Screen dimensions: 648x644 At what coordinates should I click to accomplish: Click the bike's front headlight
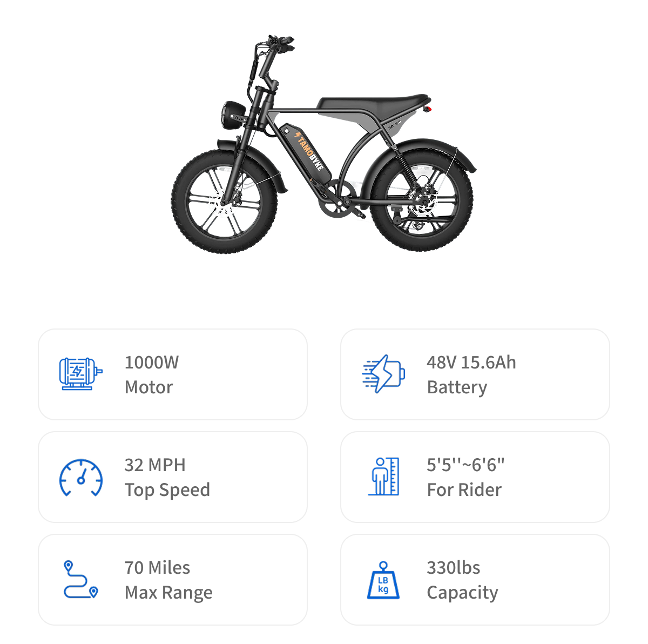[x=233, y=115]
